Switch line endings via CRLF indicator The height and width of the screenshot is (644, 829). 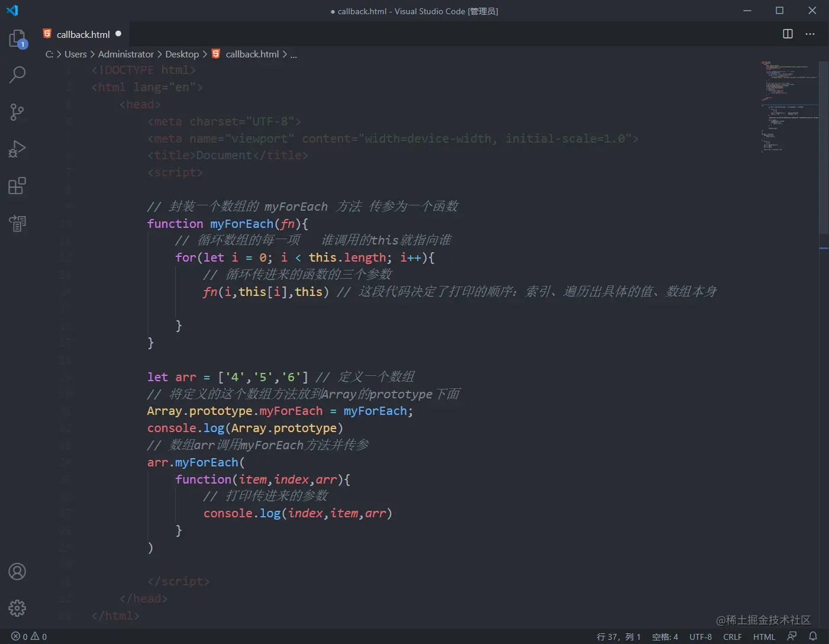tap(732, 636)
